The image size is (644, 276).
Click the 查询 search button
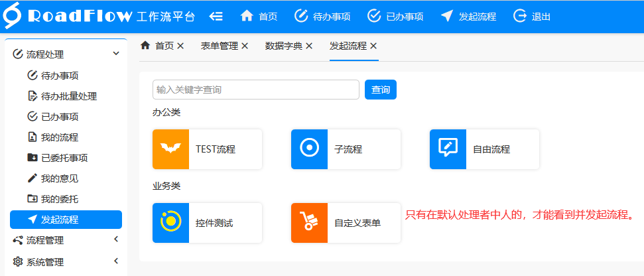(380, 90)
